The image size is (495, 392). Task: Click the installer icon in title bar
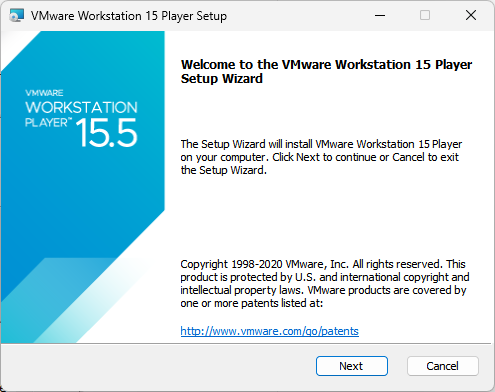tap(17, 16)
